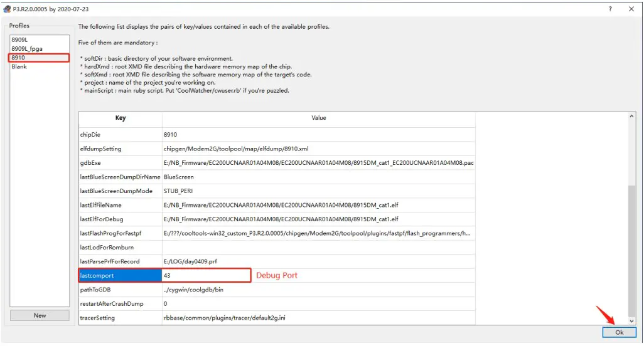Edit the lastcomport value field showing 43
Viewport: 644px width, 346px height.
(x=206, y=275)
